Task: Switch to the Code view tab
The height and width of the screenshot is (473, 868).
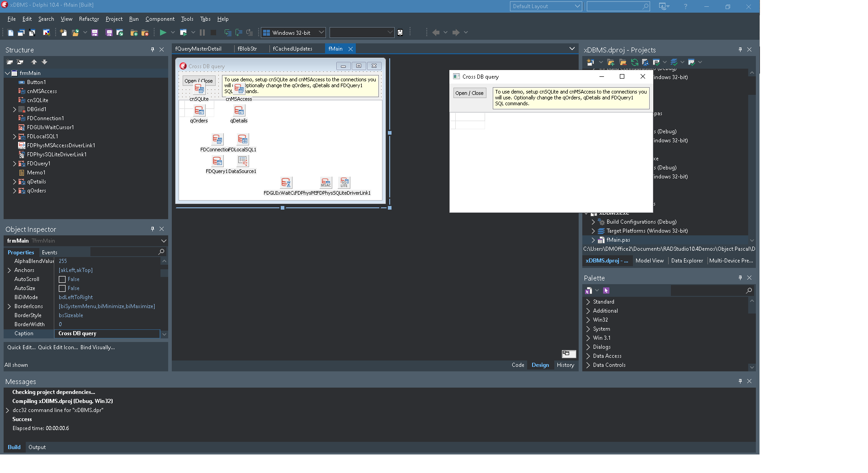Action: [x=518, y=365]
